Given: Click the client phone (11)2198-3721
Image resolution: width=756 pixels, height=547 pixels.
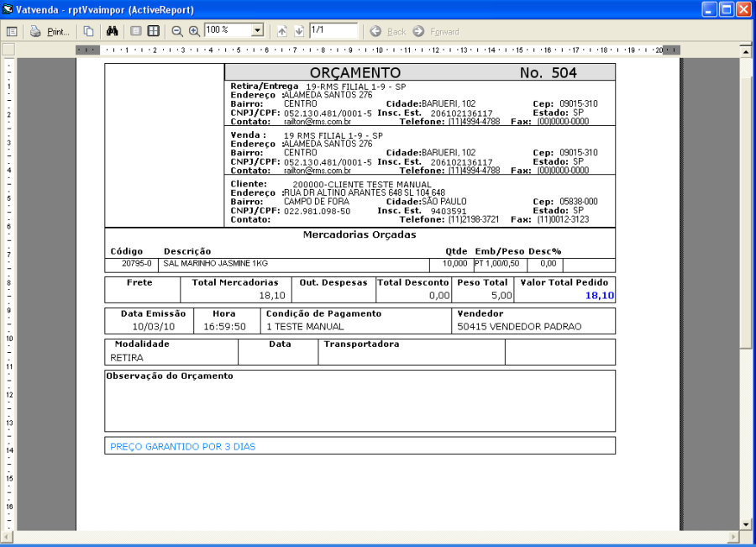Looking at the screenshot, I should (x=474, y=220).
